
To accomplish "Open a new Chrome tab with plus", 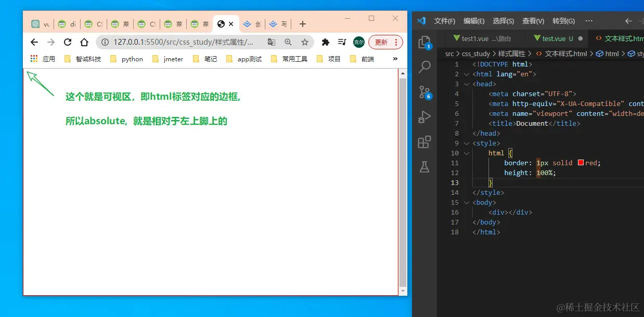I will (303, 24).
